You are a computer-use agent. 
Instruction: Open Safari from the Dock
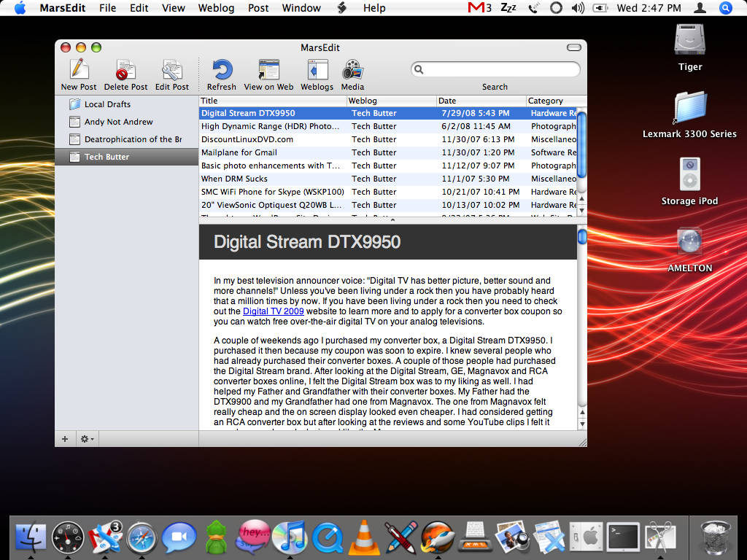142,538
